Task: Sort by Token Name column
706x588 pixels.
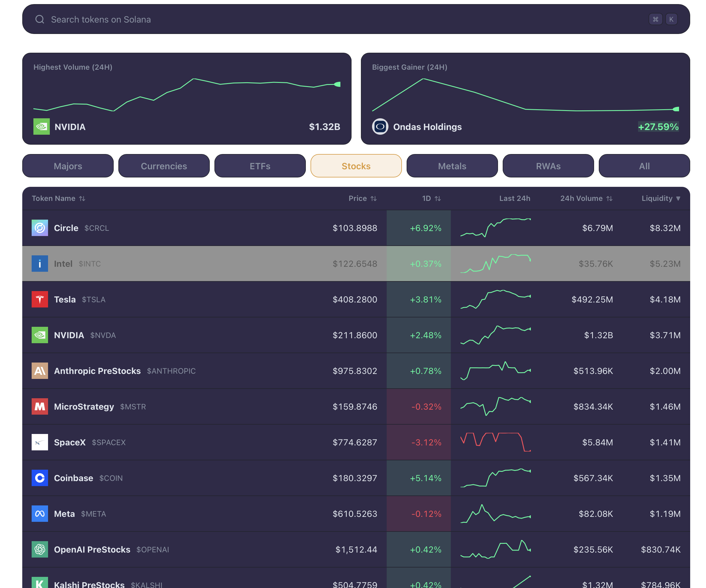Action: pyautogui.click(x=59, y=199)
